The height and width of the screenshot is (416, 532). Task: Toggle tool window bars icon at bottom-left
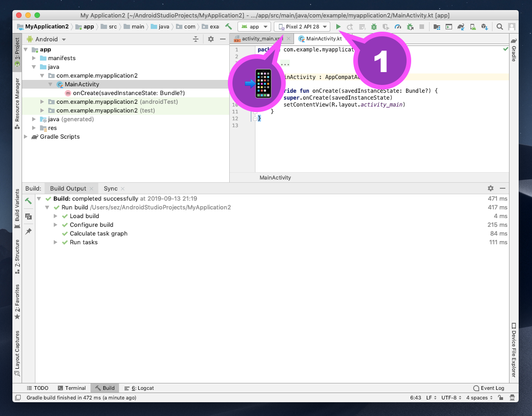tap(18, 397)
